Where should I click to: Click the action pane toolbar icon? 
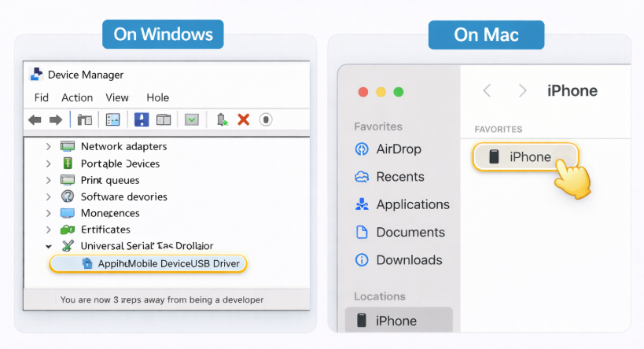coord(164,120)
